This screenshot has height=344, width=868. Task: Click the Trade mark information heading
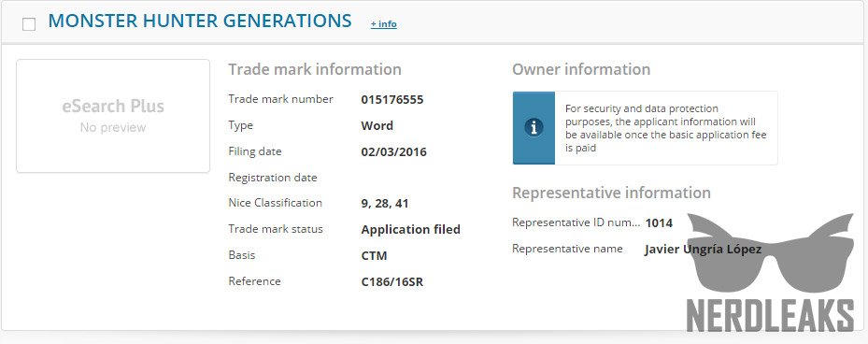point(315,70)
